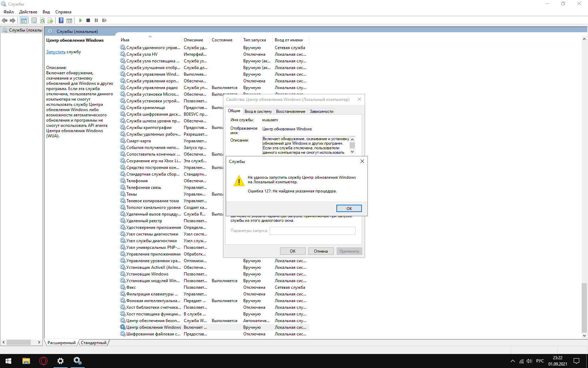Open the Opera browser taskbar icon
Screen dimensions: 588x368
point(43,361)
